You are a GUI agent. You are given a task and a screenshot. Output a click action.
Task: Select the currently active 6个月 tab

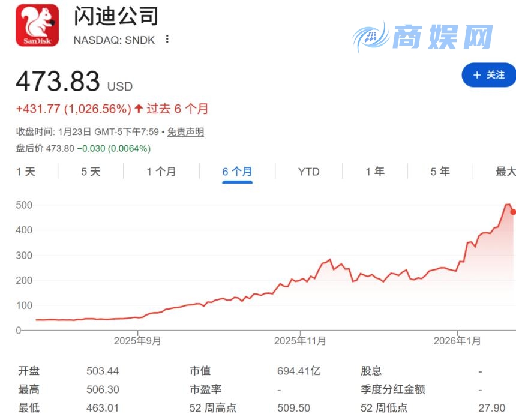pos(237,172)
